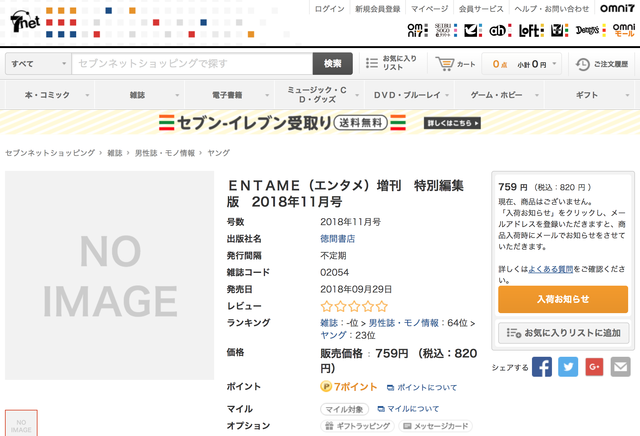Open the Denny's store icon
640x436 pixels.
click(590, 30)
